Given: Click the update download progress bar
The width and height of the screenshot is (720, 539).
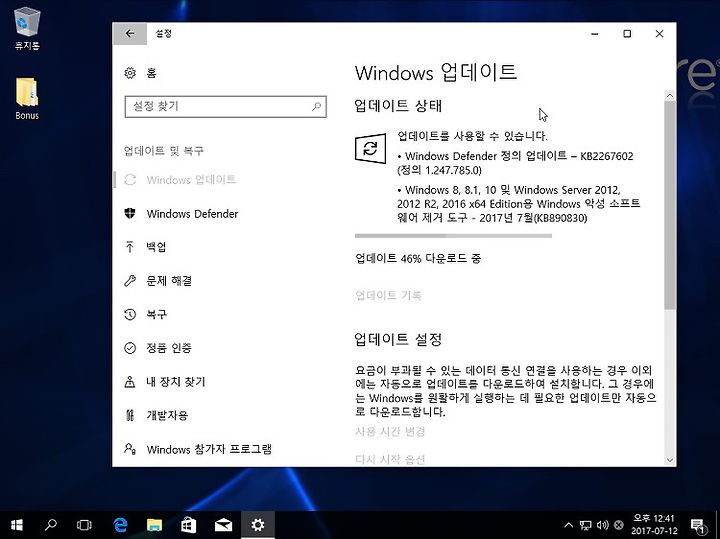Looking at the screenshot, I should (x=453, y=236).
